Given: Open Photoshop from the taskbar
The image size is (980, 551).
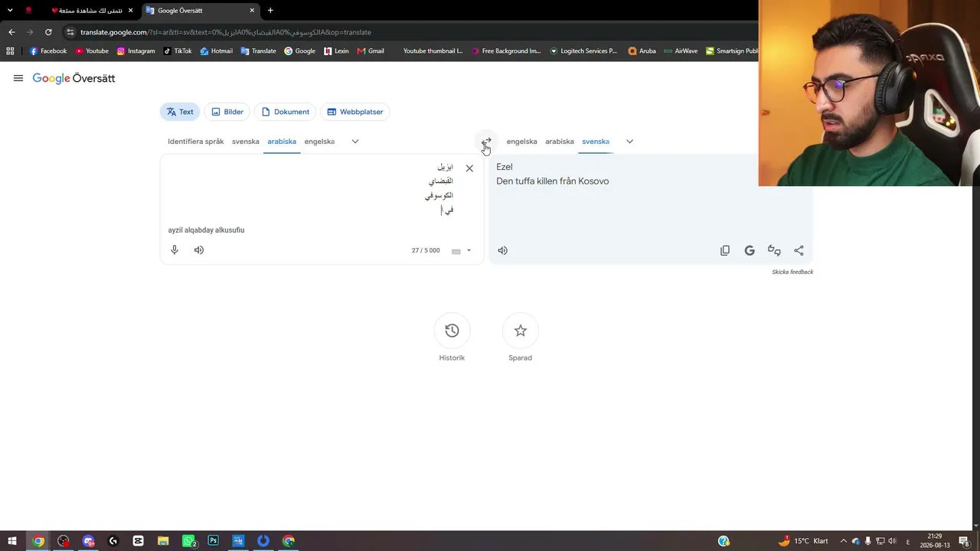Looking at the screenshot, I should pyautogui.click(x=213, y=541).
